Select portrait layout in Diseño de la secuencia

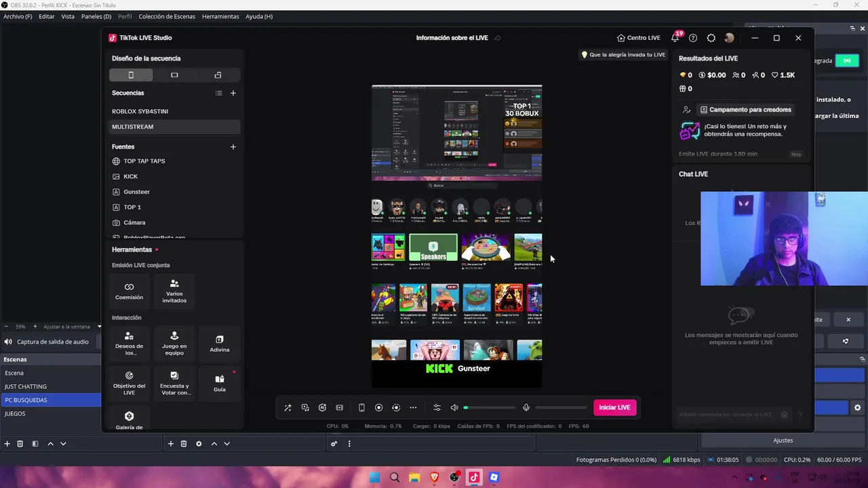131,75
